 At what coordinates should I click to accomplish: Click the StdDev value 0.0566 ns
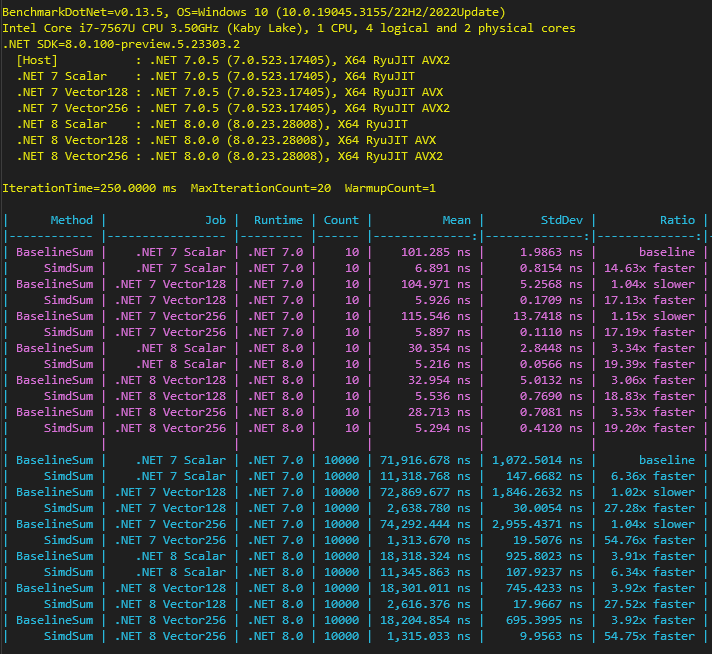coord(551,364)
